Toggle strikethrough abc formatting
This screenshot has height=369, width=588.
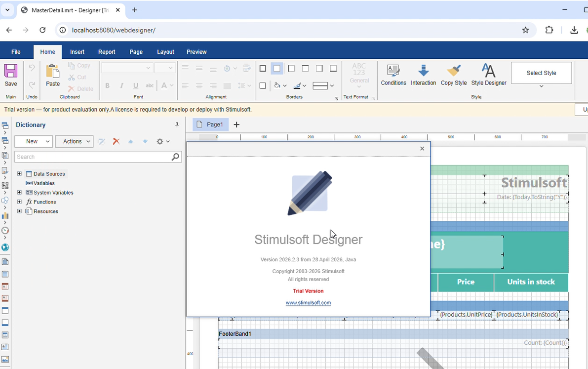(150, 85)
